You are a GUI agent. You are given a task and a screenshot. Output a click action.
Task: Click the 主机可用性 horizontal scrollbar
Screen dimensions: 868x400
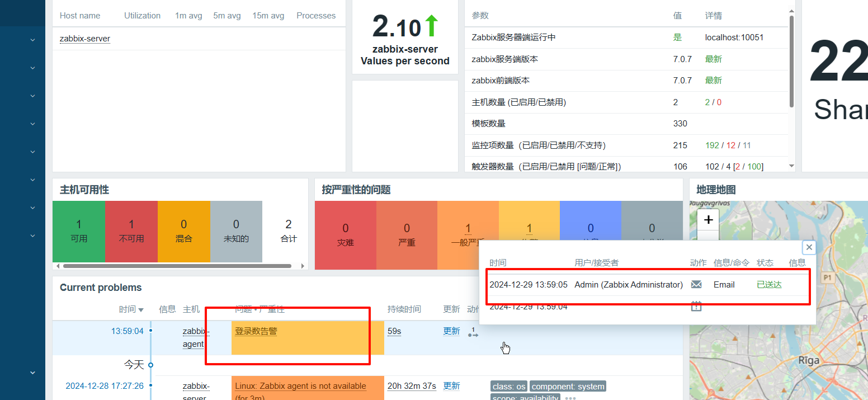177,266
